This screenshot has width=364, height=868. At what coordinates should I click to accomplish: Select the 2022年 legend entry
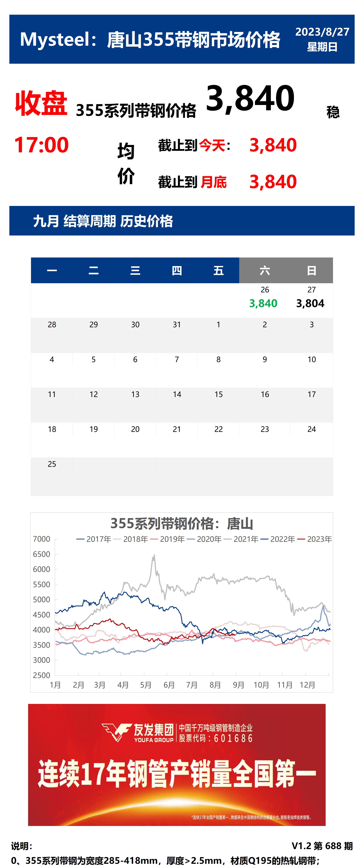pyautogui.click(x=278, y=539)
